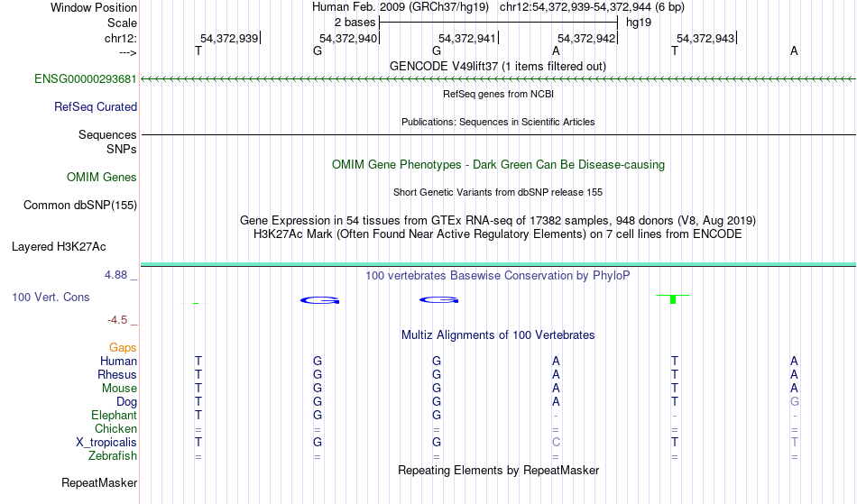The width and height of the screenshot is (857, 504).
Task: Select the Chicken alignment row label
Action: (115, 429)
